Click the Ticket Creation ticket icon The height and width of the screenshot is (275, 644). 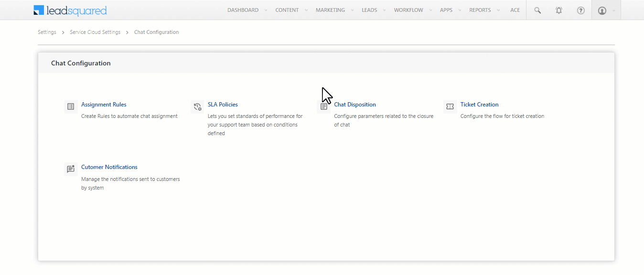coord(450,106)
